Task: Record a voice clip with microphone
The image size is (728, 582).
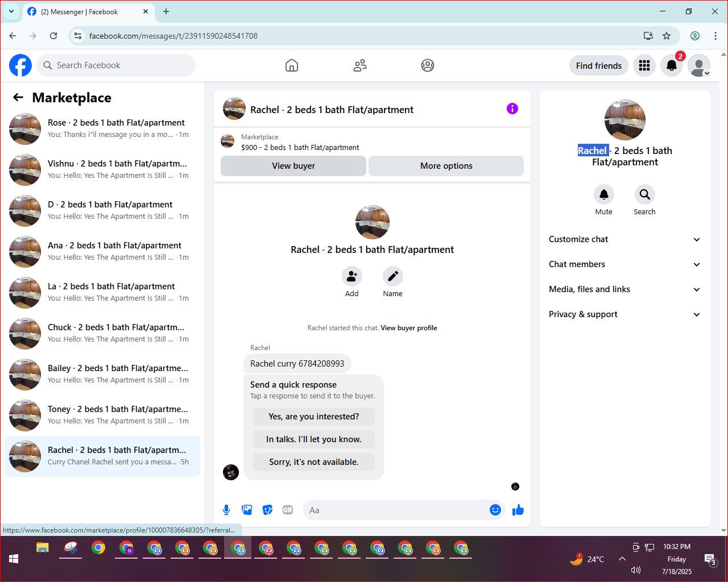Action: [226, 510]
